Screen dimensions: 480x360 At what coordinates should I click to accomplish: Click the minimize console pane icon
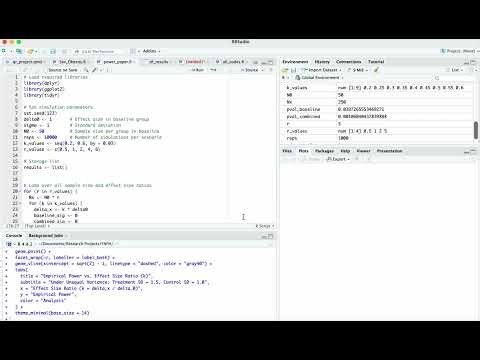(x=264, y=237)
